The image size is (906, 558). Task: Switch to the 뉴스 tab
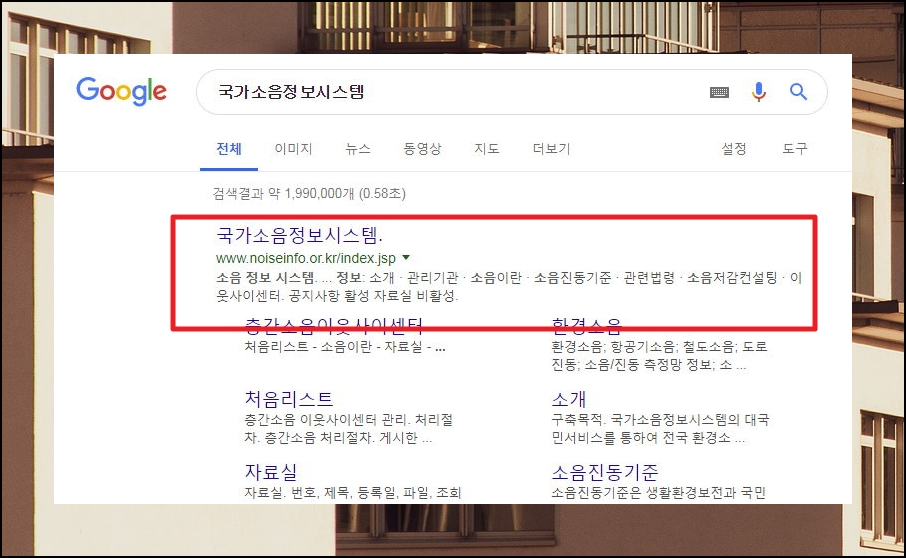tap(358, 149)
